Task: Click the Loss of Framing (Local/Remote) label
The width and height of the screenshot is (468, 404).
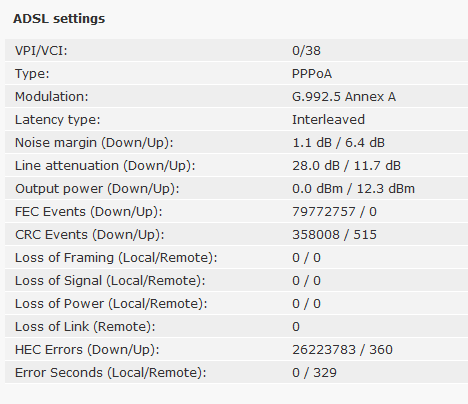Action: 116,258
